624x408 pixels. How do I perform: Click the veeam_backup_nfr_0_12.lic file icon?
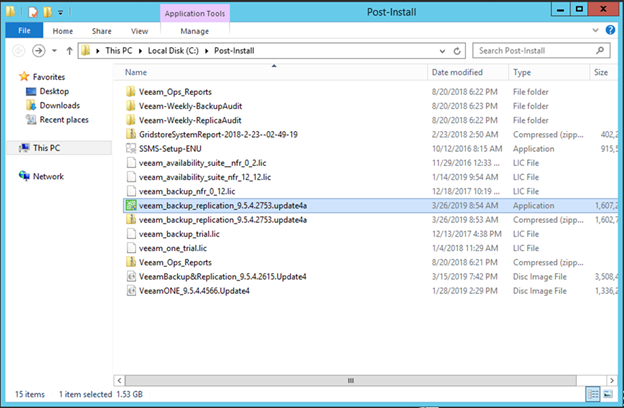pyautogui.click(x=131, y=191)
